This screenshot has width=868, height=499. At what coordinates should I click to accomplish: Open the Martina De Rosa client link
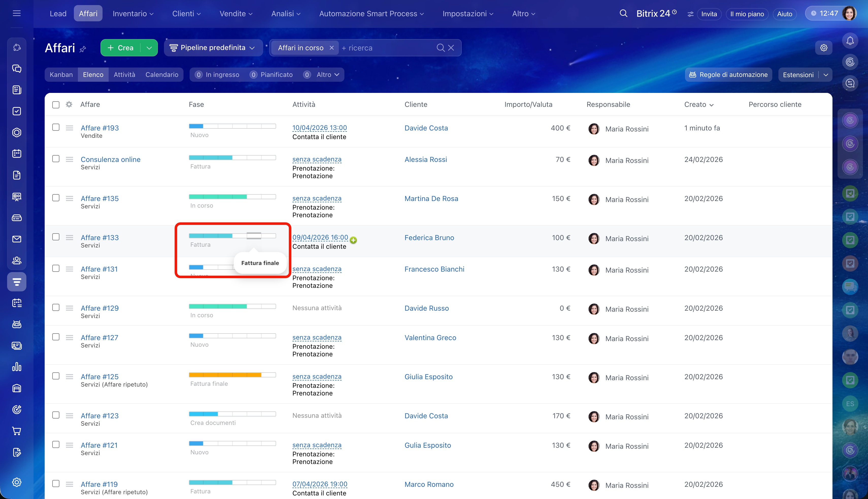point(431,198)
